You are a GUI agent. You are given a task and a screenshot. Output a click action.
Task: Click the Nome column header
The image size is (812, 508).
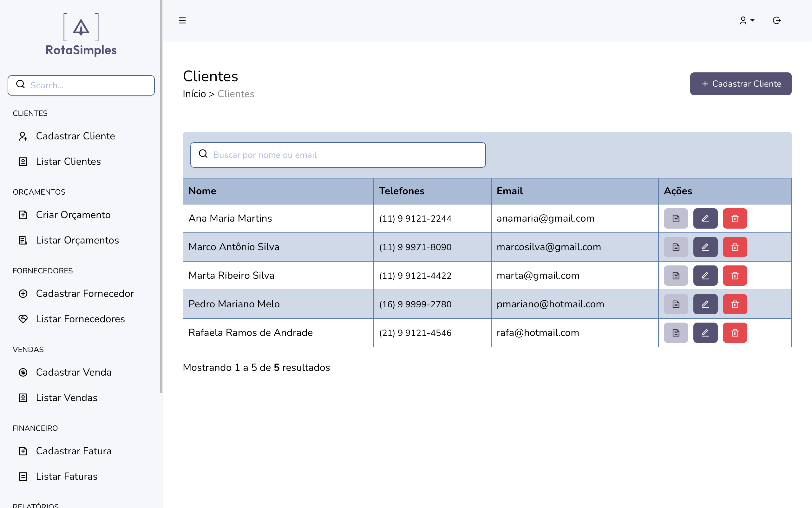(x=278, y=191)
